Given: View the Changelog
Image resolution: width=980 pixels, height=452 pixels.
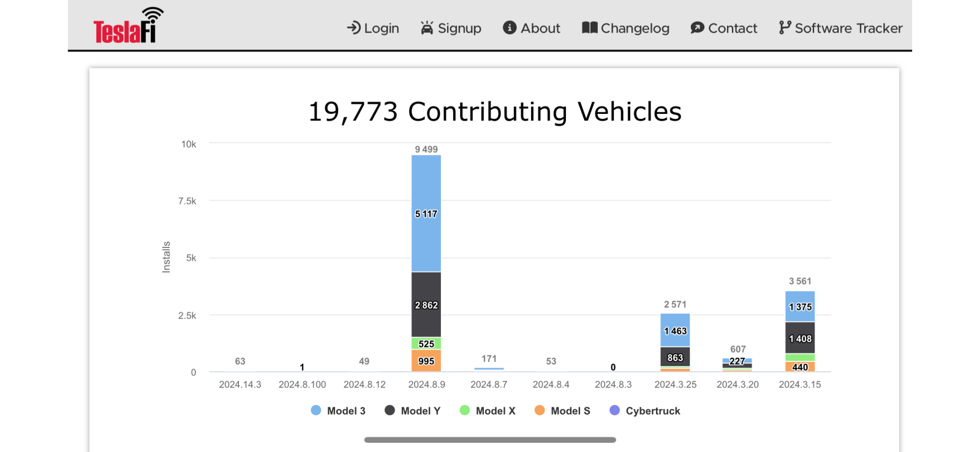Looking at the screenshot, I should click(625, 28).
